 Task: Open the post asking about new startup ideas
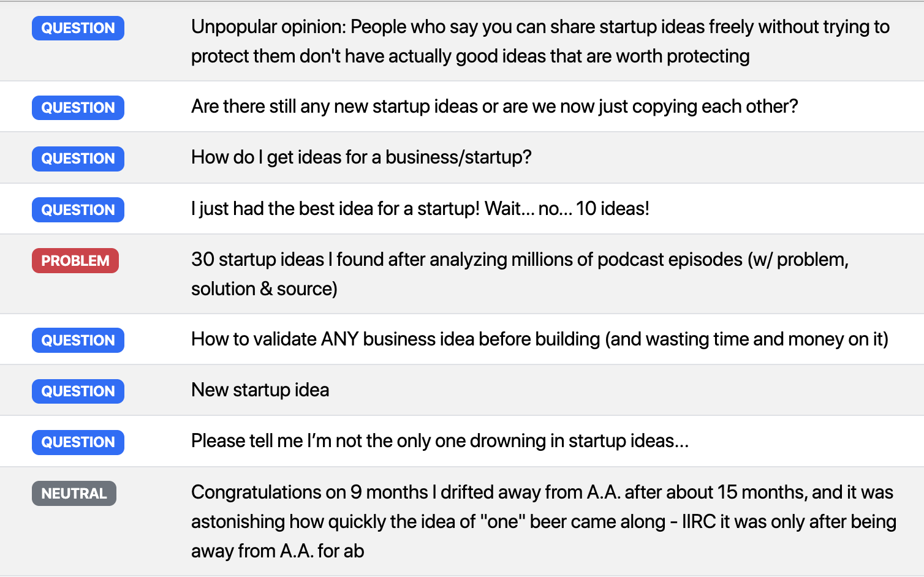494,107
